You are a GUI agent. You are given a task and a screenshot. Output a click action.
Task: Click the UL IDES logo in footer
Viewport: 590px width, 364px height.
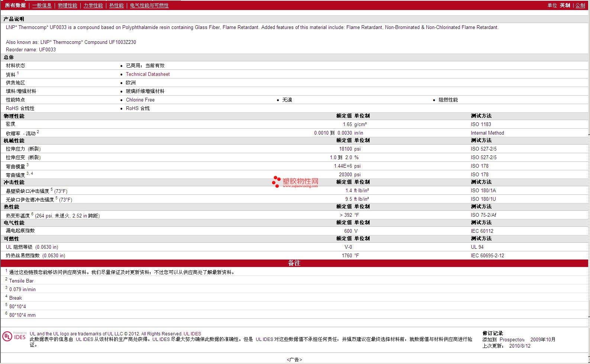click(14, 336)
